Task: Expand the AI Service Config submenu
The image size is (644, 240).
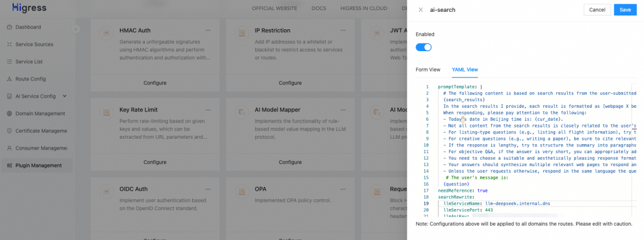Action: point(64,96)
